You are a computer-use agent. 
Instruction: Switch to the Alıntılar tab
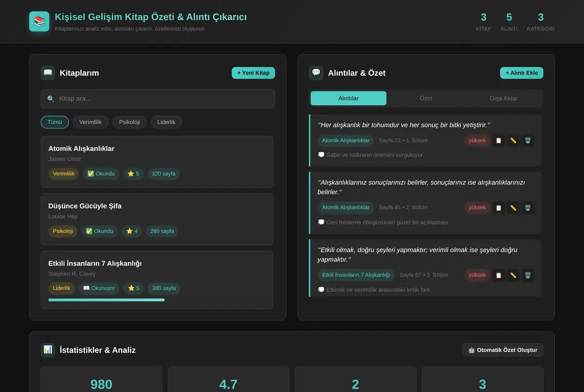click(348, 98)
